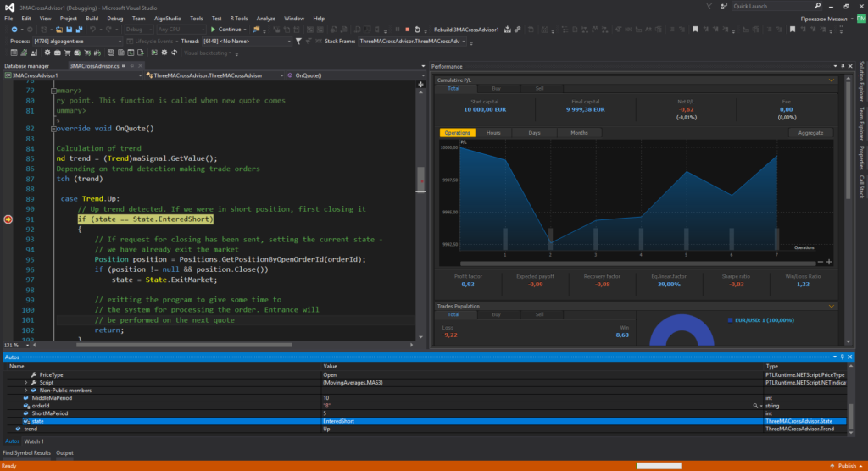Image resolution: width=868 pixels, height=471 pixels.
Task: Click the magnifier visualizer icon in orderId row
Action: pyautogui.click(x=754, y=406)
